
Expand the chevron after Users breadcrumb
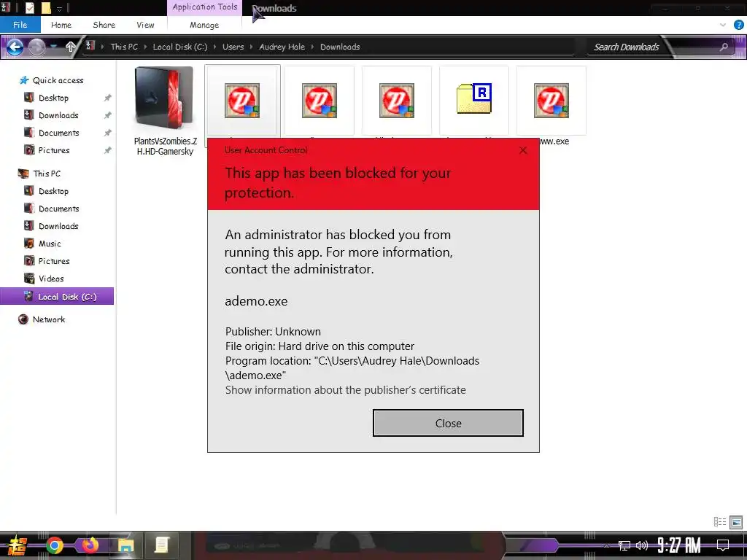click(251, 47)
